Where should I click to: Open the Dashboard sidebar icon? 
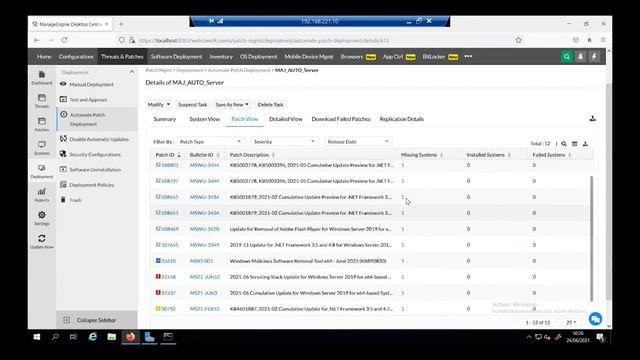42,75
